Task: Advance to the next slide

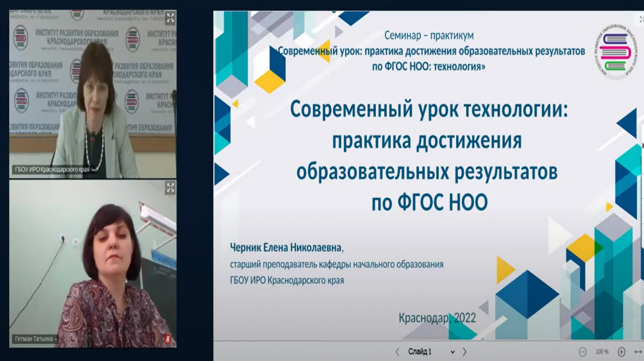Action: click(x=465, y=352)
